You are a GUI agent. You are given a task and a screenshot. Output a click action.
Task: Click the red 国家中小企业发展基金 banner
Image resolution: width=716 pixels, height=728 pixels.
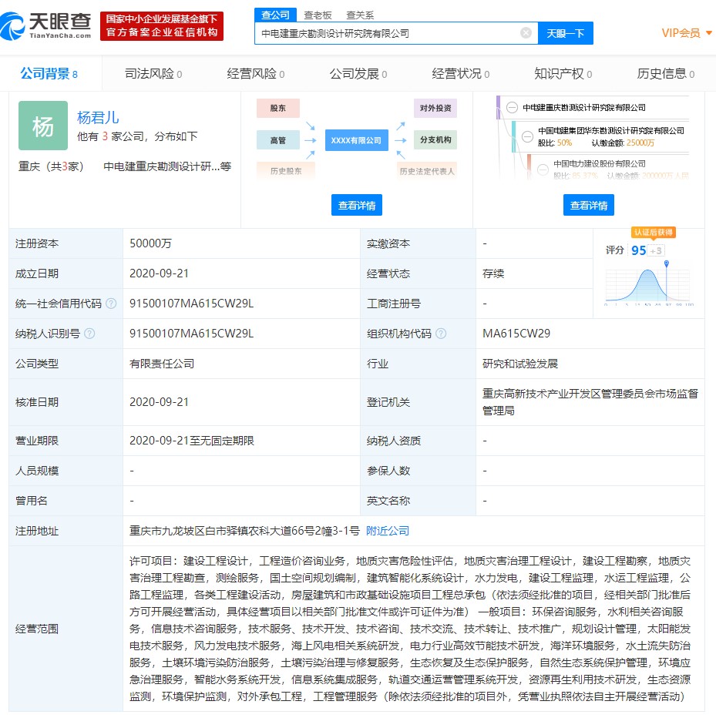(162, 26)
